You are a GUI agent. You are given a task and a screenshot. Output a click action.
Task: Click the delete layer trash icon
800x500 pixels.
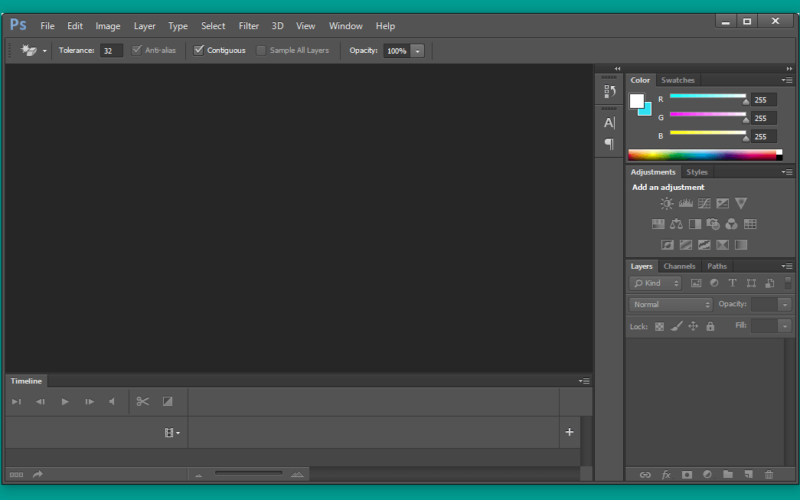coord(769,474)
